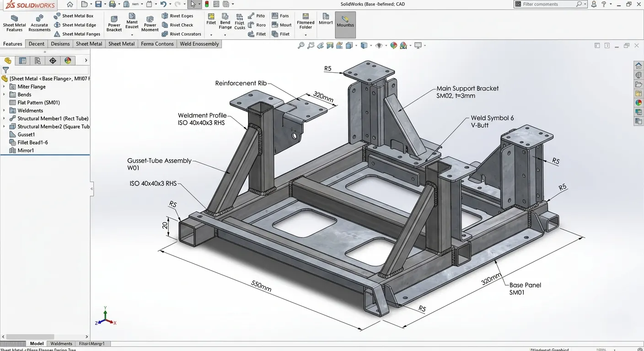The height and width of the screenshot is (351, 644).
Task: Open the PropertyManager tab icon
Action: [22, 60]
